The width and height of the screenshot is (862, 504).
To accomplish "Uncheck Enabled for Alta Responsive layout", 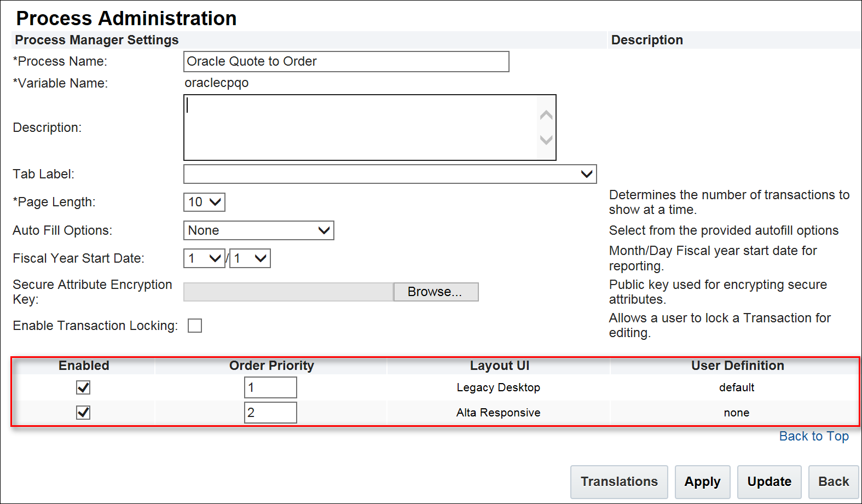I will tap(83, 413).
